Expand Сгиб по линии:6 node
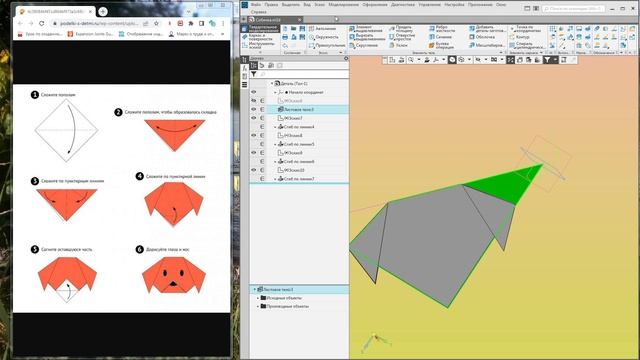Image resolution: width=640 pixels, height=360 pixels. click(275, 161)
